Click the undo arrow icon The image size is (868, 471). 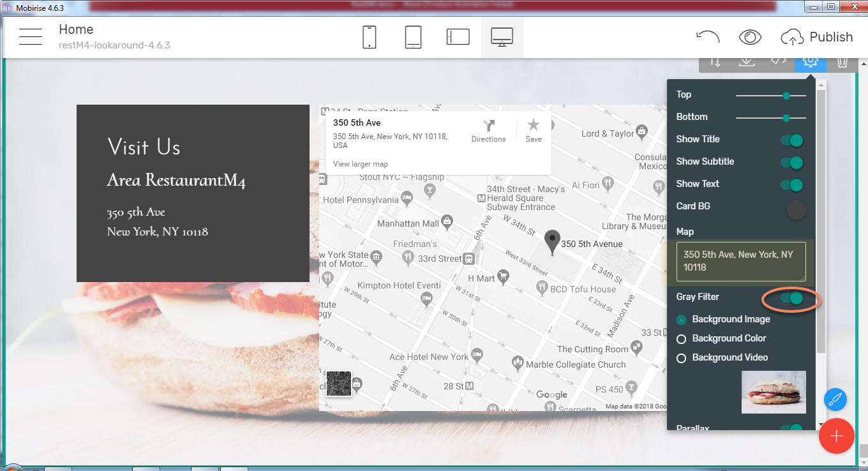point(708,37)
